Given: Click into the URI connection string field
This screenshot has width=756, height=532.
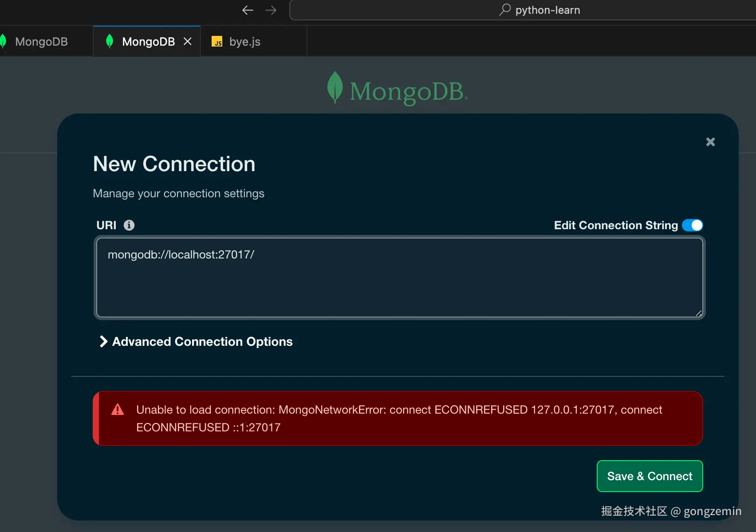Looking at the screenshot, I should (x=399, y=278).
